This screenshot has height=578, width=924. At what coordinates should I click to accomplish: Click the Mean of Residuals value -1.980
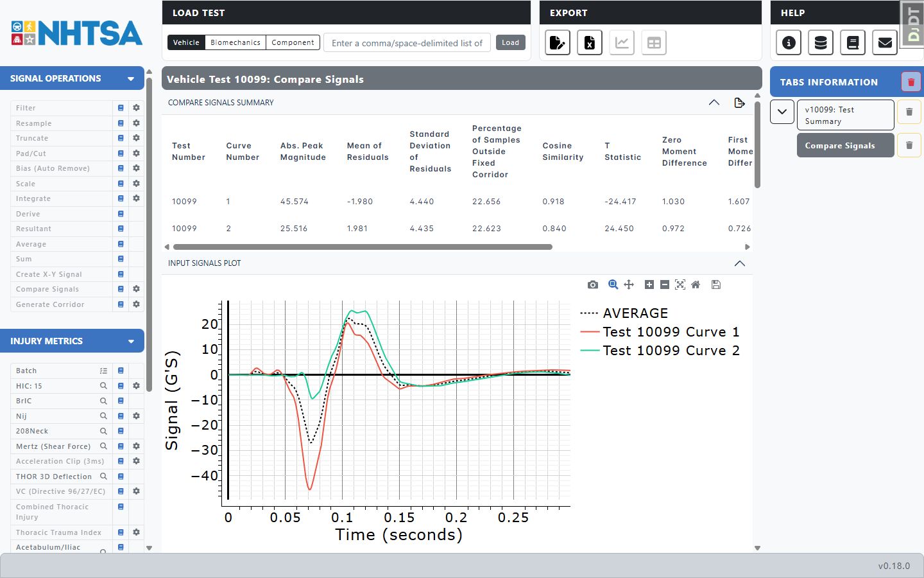[359, 202]
